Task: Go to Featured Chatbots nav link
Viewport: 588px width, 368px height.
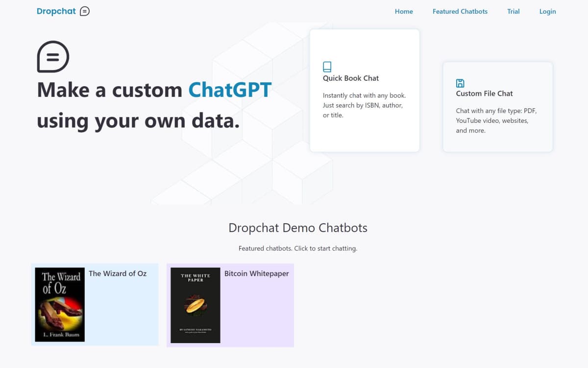Action: click(x=460, y=11)
